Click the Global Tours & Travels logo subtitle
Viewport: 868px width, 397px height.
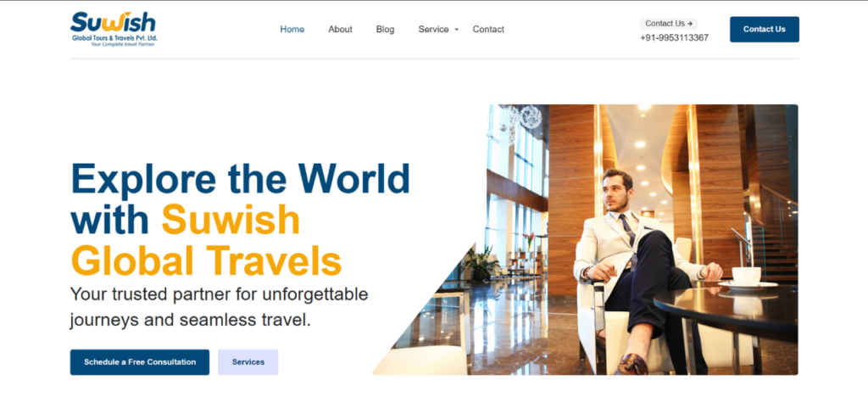click(114, 38)
